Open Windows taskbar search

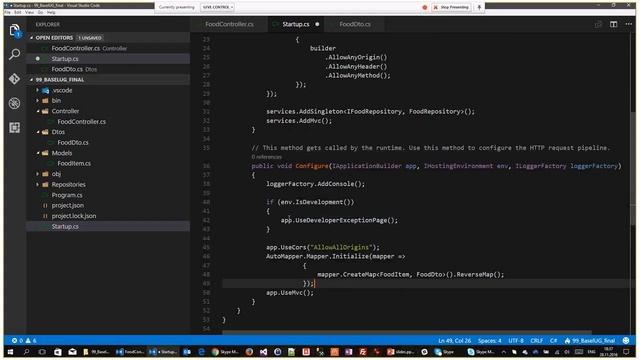(27, 351)
